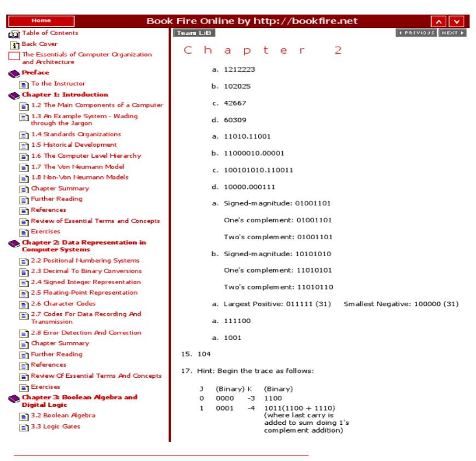Open 2.4 Signed Integer Representation section

coord(85,282)
